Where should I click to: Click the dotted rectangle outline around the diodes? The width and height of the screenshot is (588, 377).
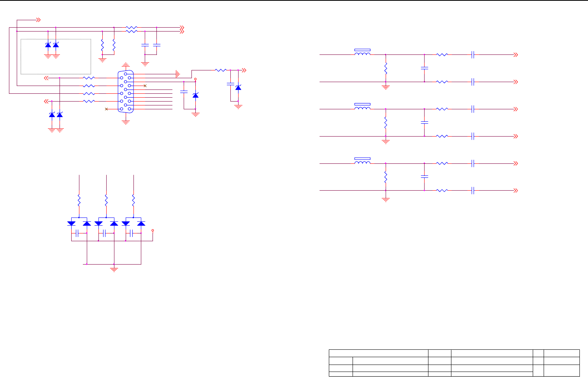point(56,56)
